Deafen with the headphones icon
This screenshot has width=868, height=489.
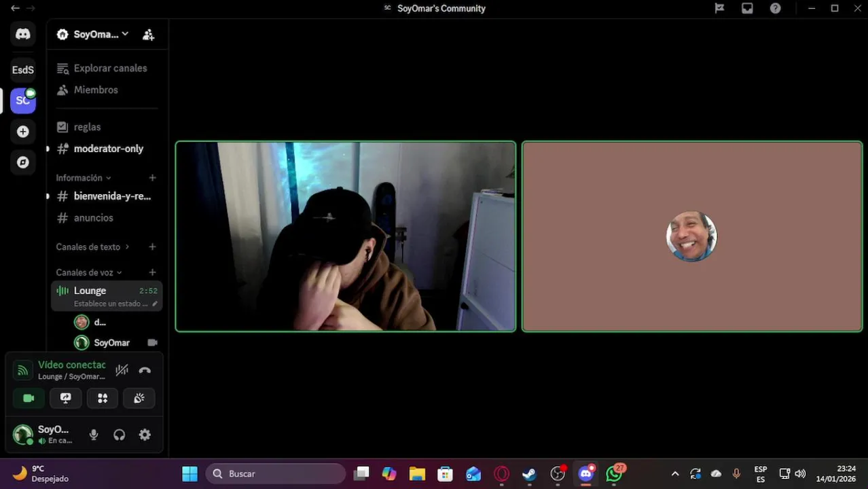point(120,435)
